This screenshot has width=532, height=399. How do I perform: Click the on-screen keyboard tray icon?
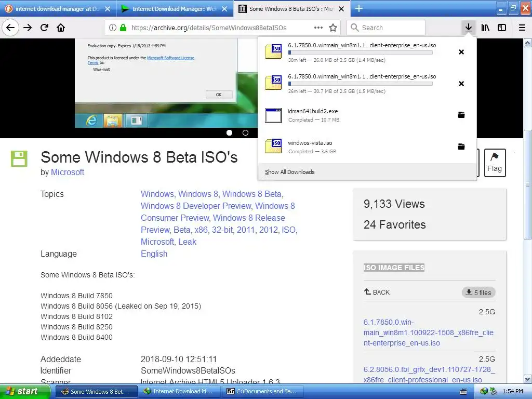click(463, 392)
